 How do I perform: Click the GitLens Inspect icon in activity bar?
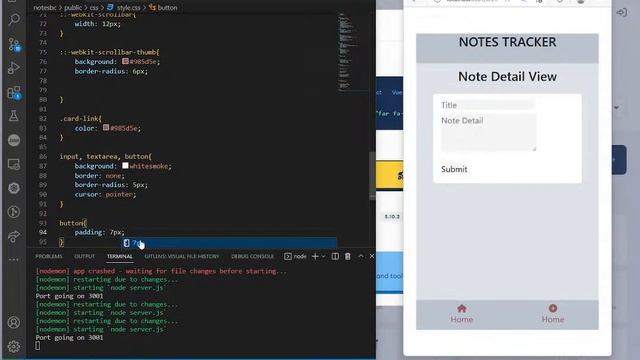14,212
